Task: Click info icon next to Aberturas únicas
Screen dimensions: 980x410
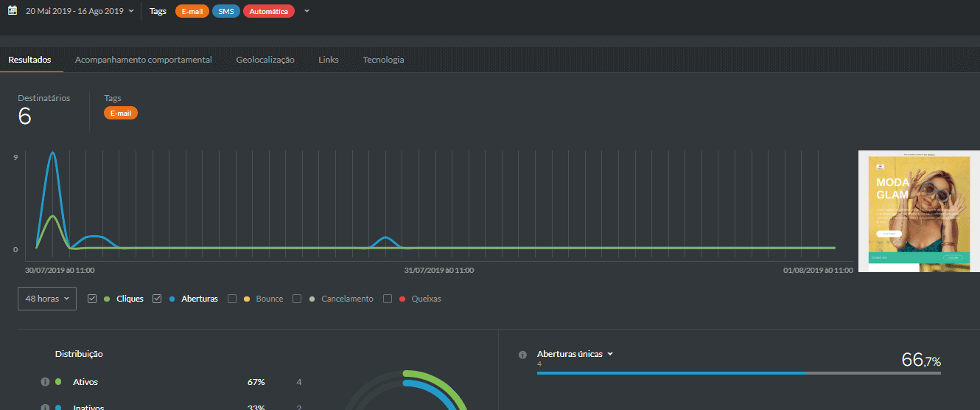Action: coord(522,355)
